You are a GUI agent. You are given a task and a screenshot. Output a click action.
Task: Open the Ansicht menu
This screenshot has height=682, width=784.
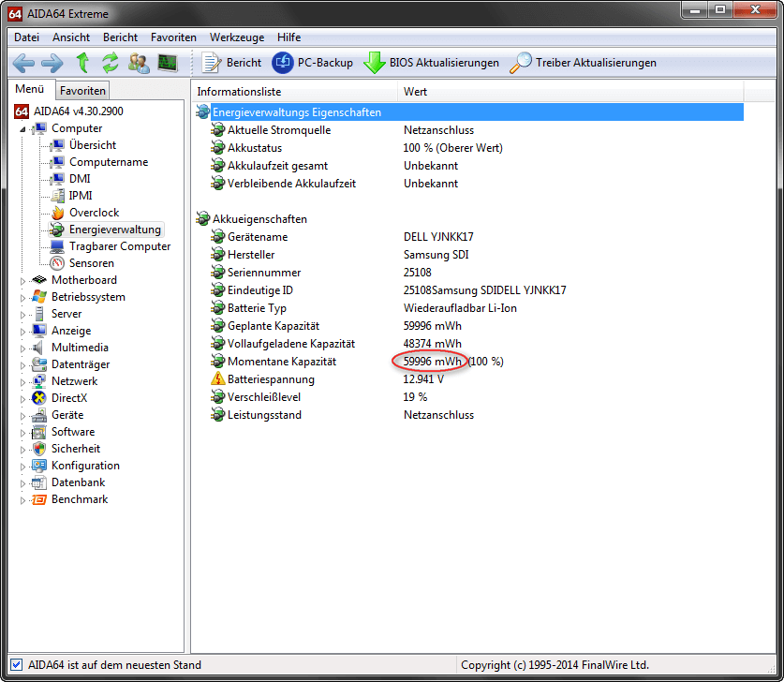pyautogui.click(x=71, y=37)
